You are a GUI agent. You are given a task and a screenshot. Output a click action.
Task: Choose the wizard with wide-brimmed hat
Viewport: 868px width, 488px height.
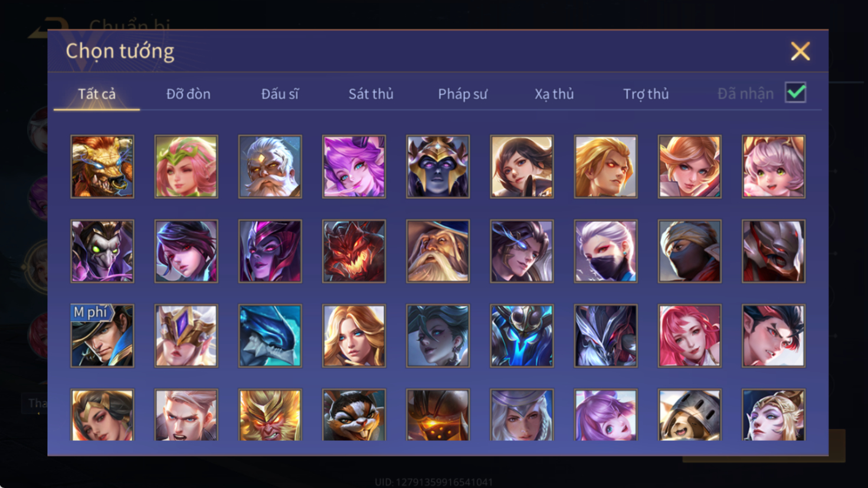pyautogui.click(x=437, y=251)
